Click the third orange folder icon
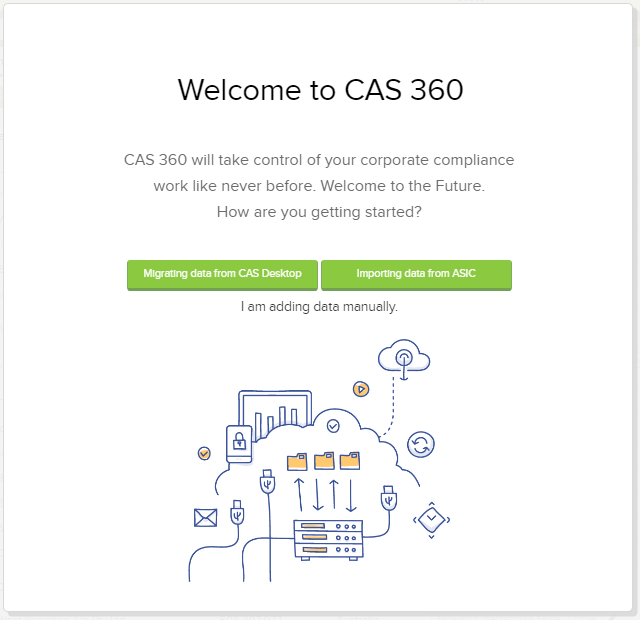Image resolution: width=640 pixels, height=620 pixels. click(x=350, y=460)
